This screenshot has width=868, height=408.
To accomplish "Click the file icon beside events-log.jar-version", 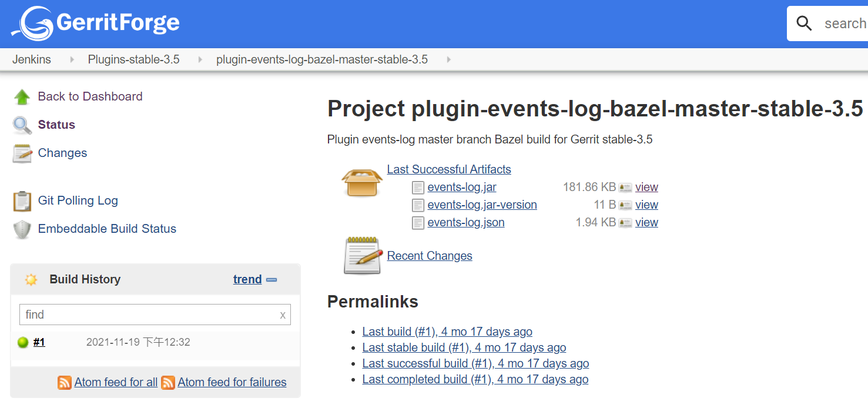I will [418, 205].
